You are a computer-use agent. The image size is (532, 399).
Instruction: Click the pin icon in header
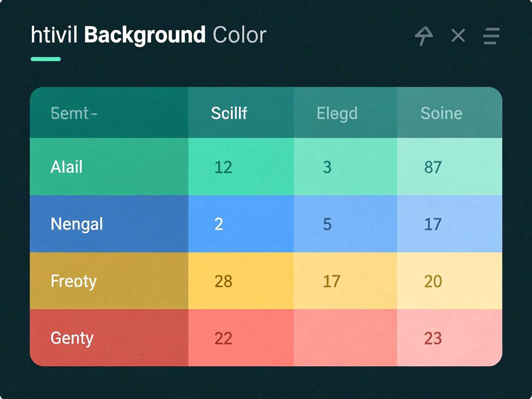(x=423, y=36)
